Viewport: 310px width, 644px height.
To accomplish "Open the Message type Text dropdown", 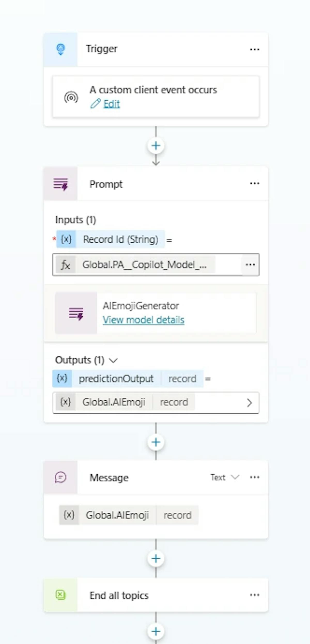I will pos(225,477).
